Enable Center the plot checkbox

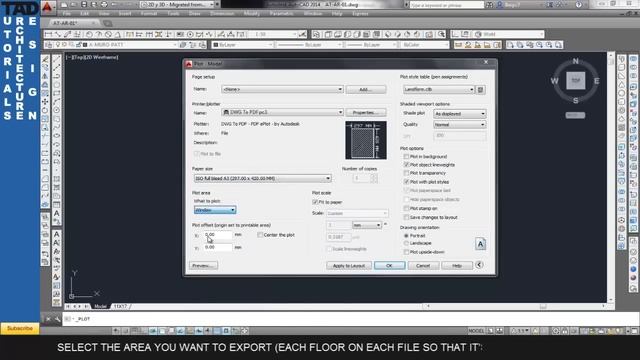click(260, 235)
